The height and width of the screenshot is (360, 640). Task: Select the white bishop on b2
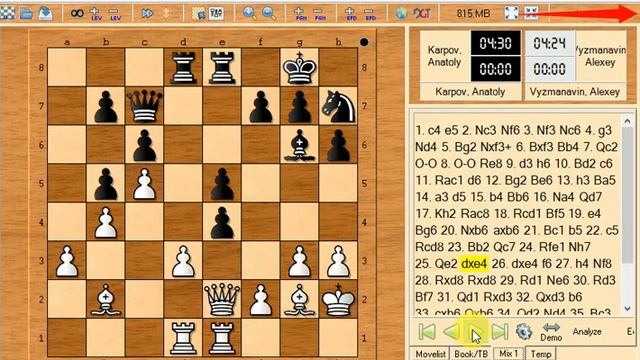point(106,299)
